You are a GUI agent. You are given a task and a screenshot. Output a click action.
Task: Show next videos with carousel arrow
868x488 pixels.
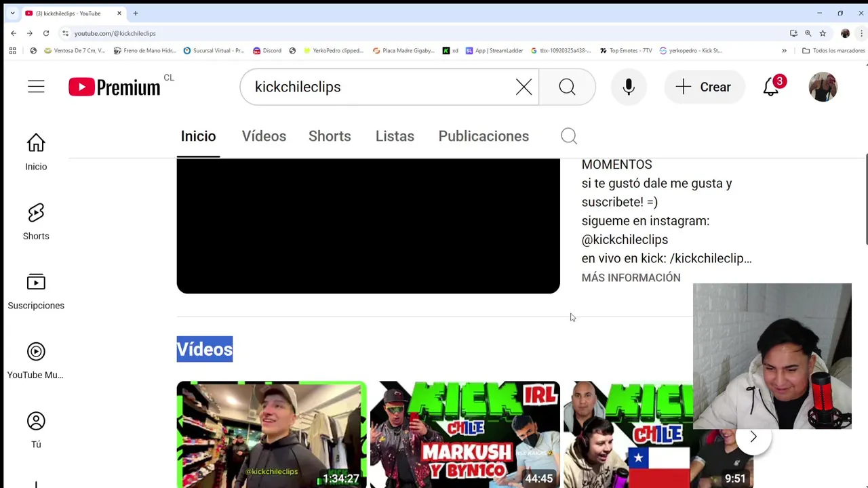click(x=753, y=437)
